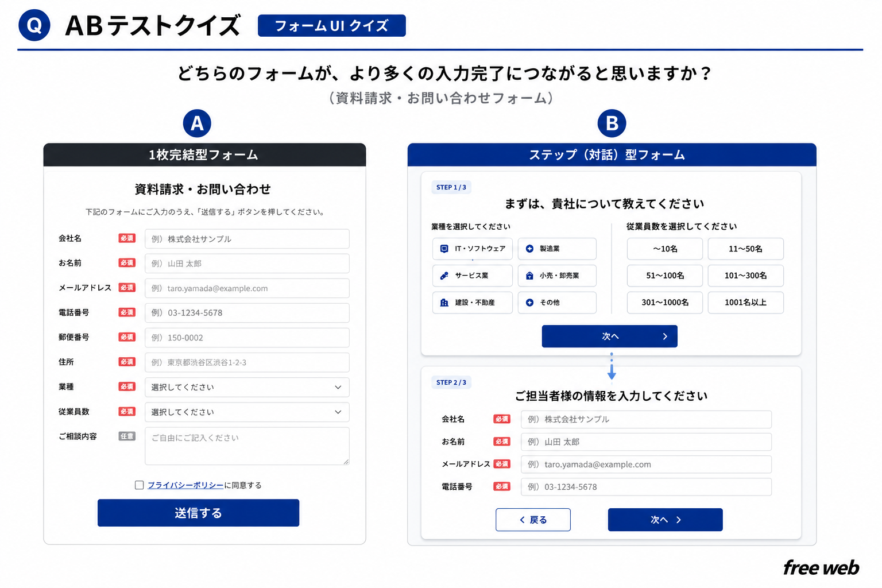Click the 電話番号 field in STEP 2
This screenshot has width=882, height=588.
pos(646,487)
